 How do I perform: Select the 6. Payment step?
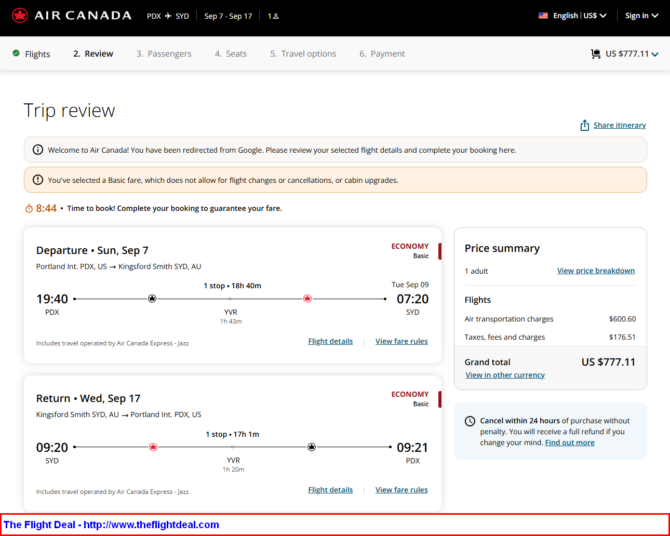(x=382, y=54)
